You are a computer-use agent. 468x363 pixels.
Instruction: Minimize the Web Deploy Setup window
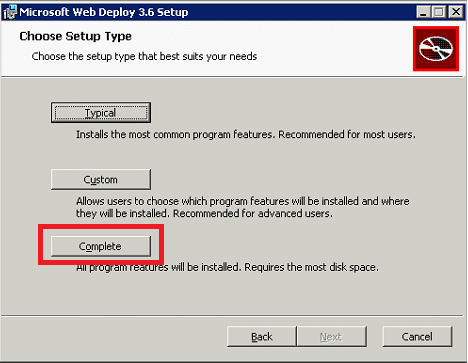point(423,12)
